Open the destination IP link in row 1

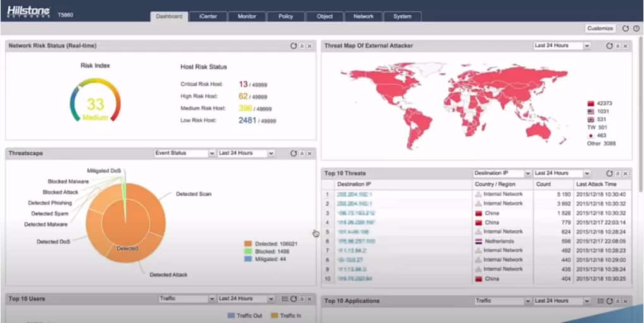354,194
